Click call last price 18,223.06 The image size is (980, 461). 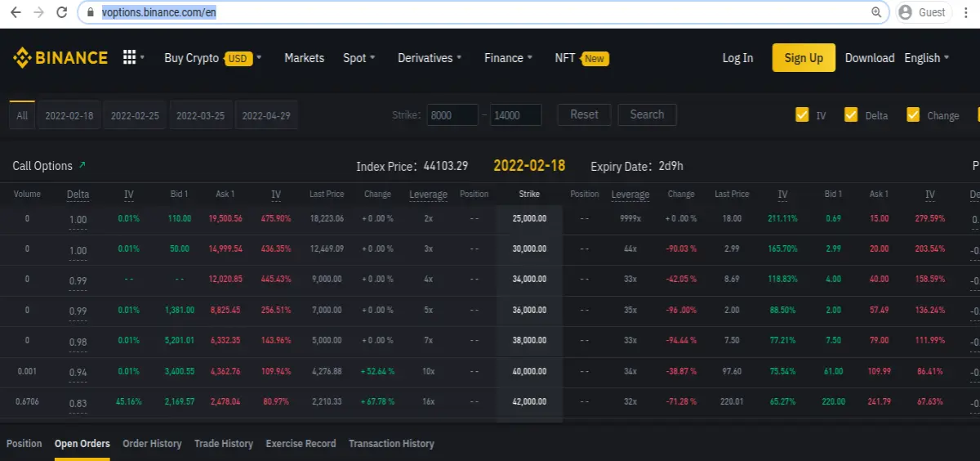point(327,219)
